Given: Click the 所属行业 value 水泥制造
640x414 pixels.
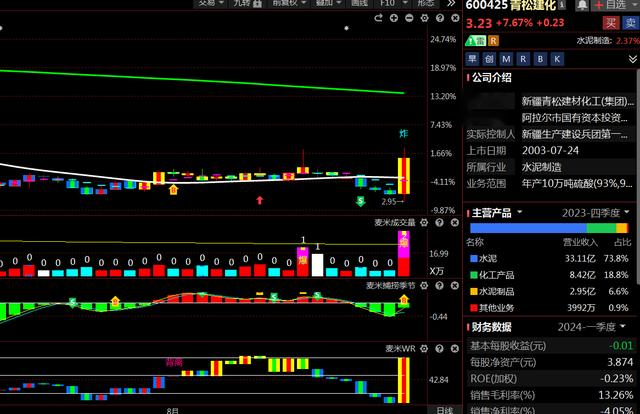Looking at the screenshot, I should [x=541, y=167].
